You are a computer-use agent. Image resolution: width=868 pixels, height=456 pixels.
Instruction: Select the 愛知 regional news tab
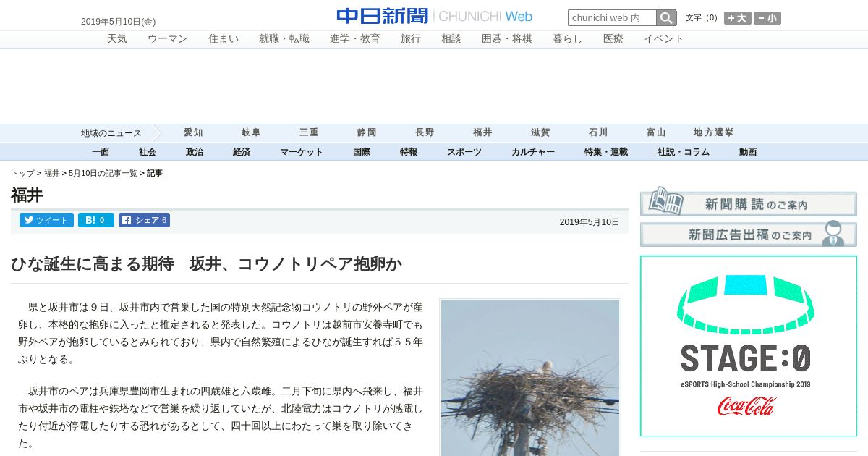pos(193,133)
